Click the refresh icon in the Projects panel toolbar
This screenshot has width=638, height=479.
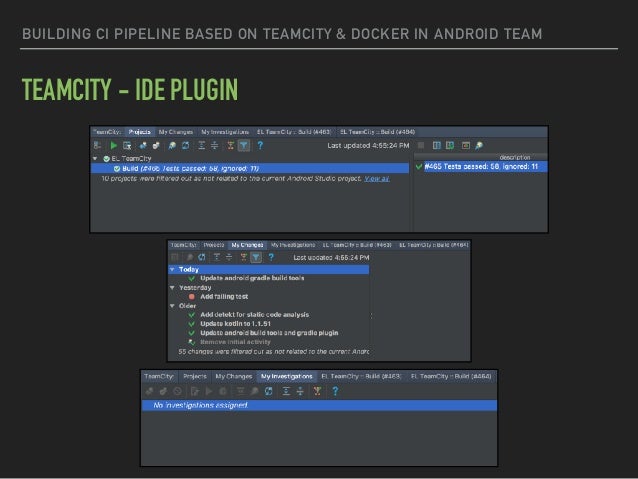coord(186,145)
